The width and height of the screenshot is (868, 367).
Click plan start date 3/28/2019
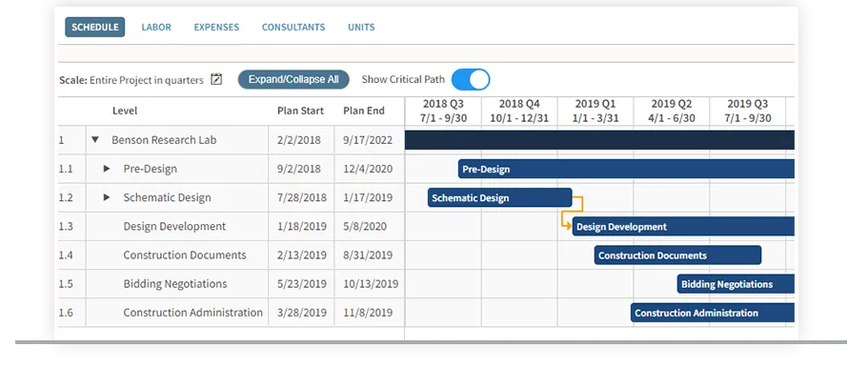coord(302,313)
